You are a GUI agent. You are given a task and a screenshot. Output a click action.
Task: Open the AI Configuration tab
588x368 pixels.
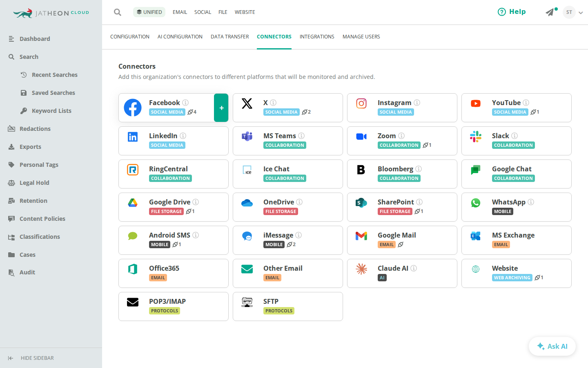tap(180, 37)
